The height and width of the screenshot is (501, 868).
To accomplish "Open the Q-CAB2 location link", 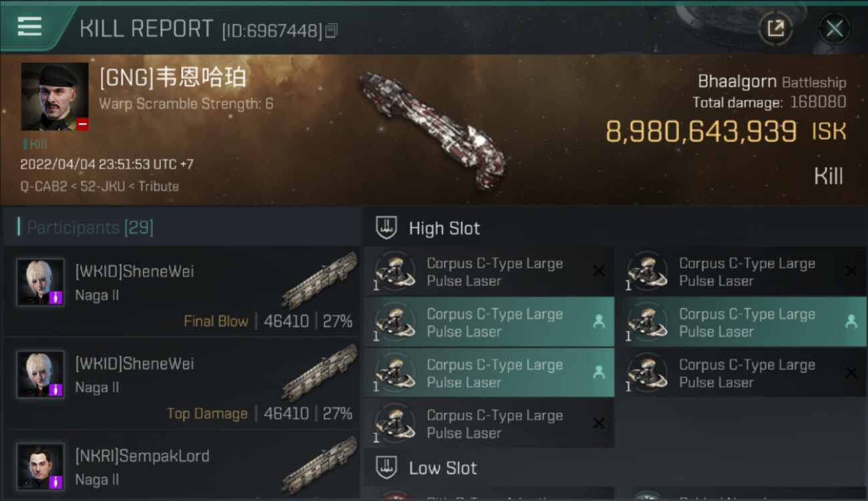I will click(43, 186).
